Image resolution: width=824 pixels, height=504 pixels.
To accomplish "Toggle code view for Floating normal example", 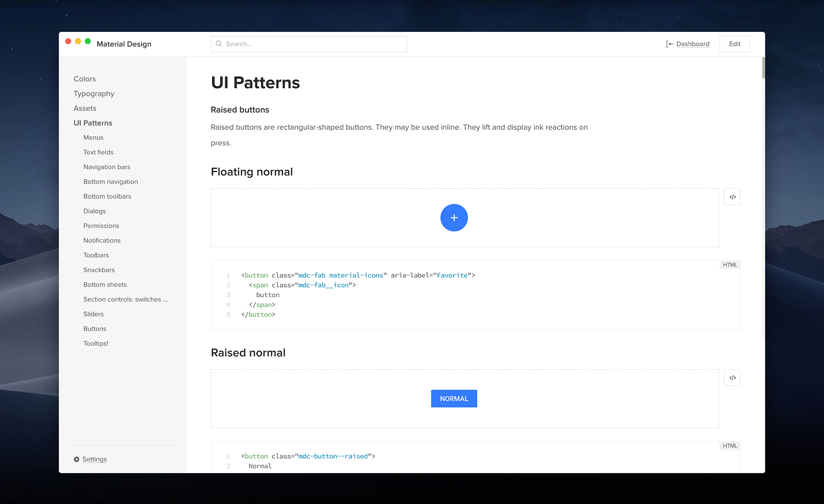I will 732,197.
